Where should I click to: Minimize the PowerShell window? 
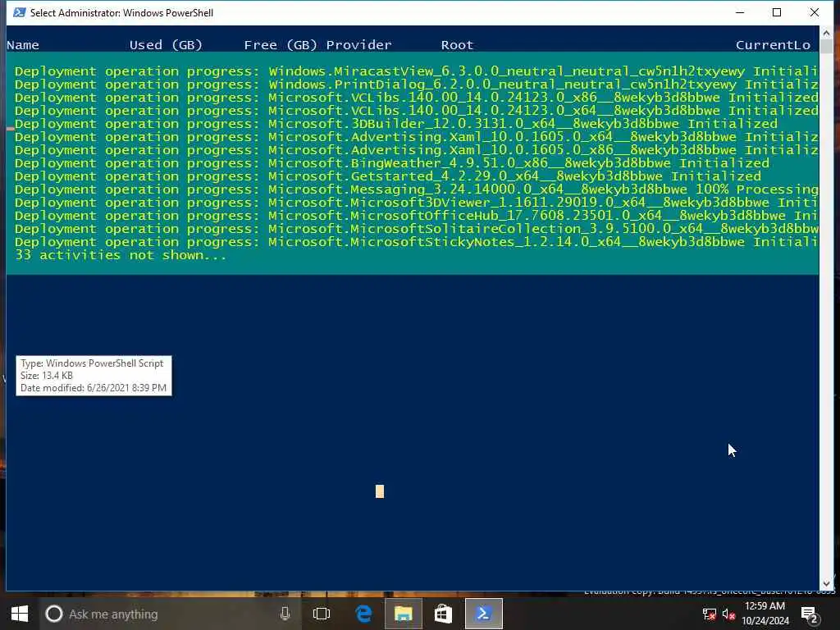click(740, 12)
